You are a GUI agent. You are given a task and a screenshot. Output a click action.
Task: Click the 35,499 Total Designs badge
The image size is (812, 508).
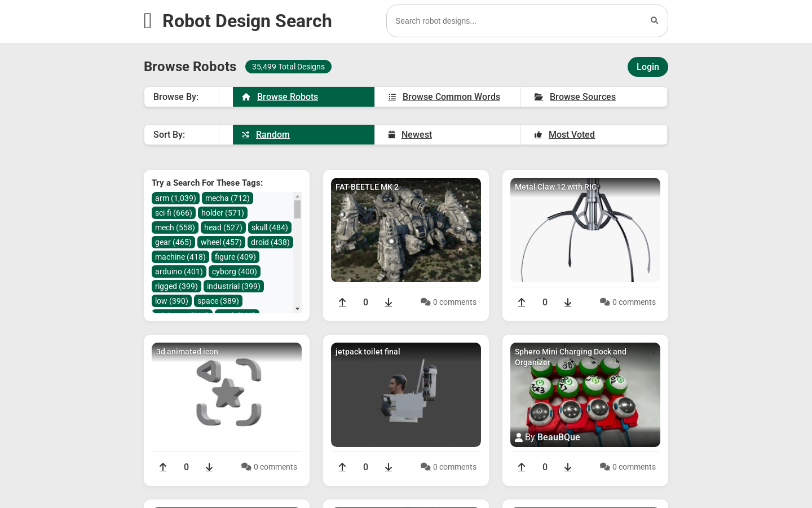pos(288,67)
